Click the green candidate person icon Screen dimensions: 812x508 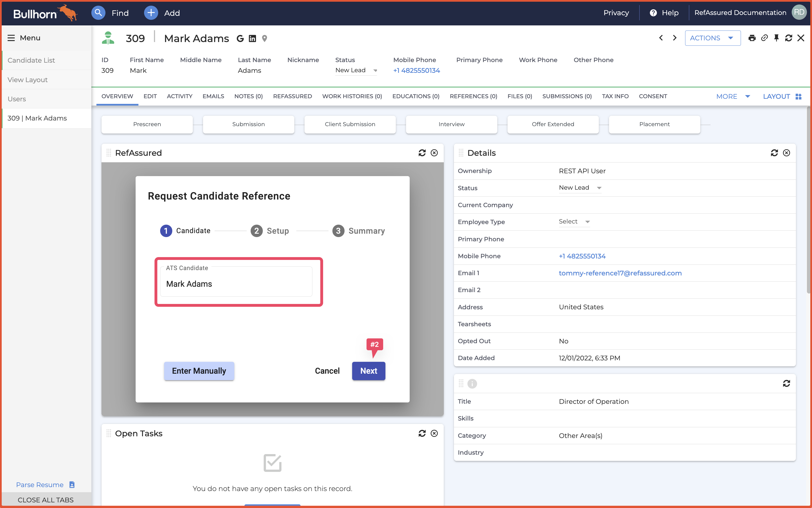tap(108, 38)
